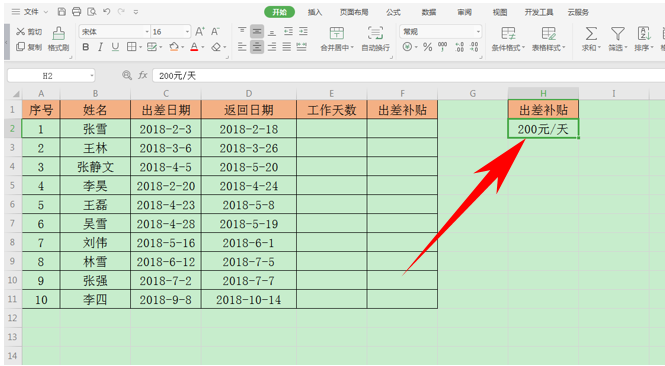Viewport: 665px width, 366px height.
Task: Open Print Preview icon
Action: [91, 12]
